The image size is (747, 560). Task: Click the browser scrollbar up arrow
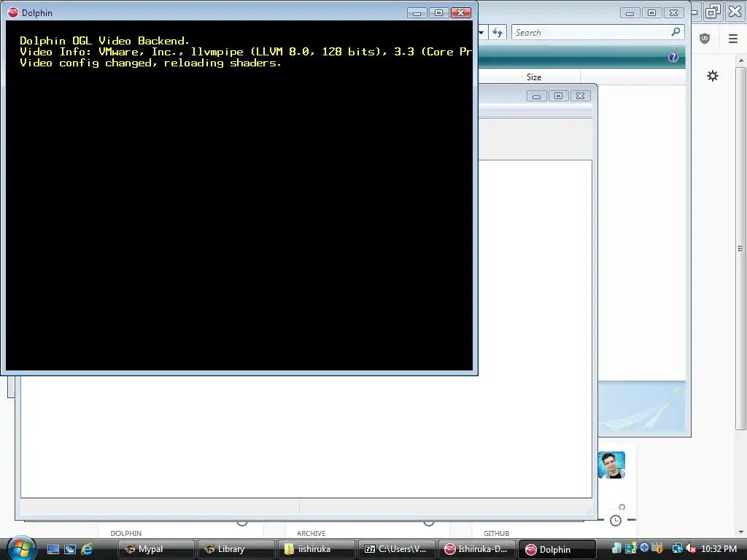(740, 61)
